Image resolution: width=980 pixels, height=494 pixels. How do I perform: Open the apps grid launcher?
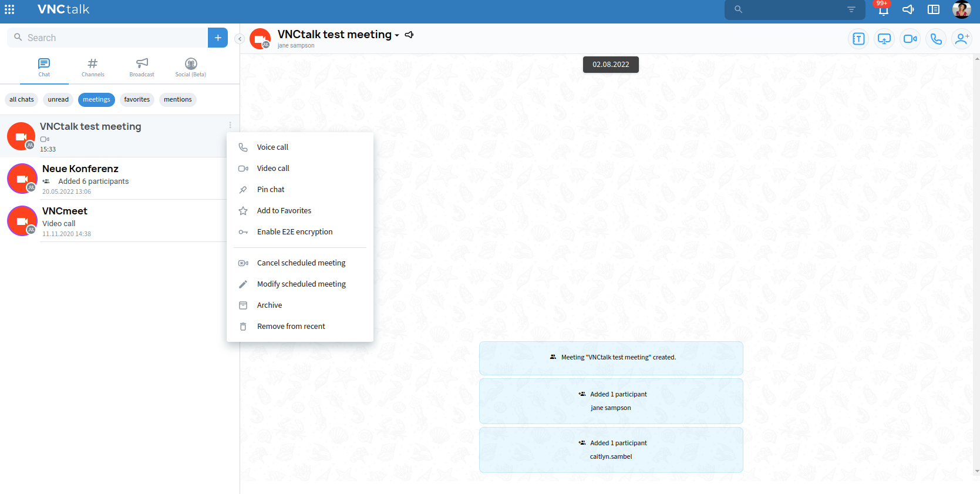9,9
